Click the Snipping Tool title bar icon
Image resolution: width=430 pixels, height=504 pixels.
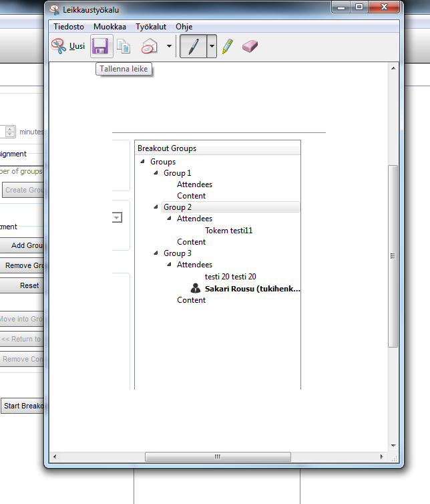(x=55, y=9)
